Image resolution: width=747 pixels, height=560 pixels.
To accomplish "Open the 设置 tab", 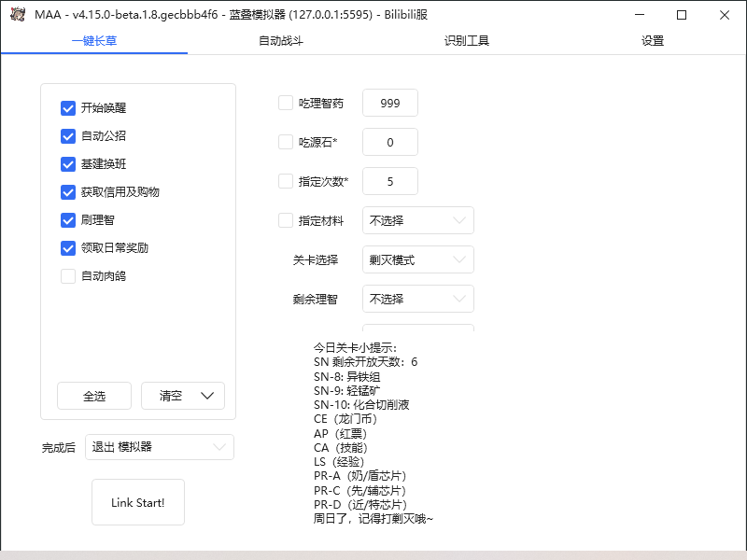I will [652, 41].
